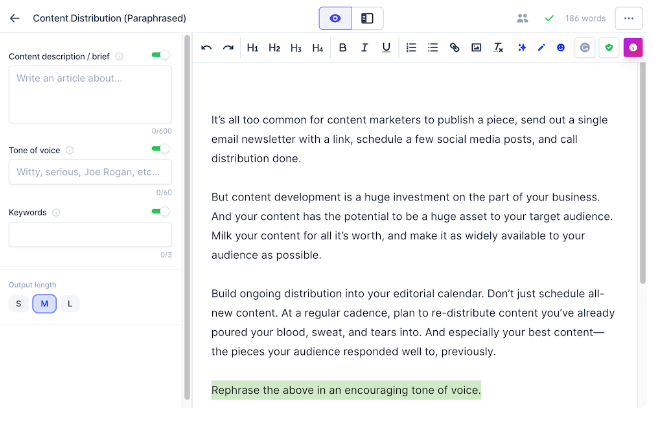
Task: Create a numbered list
Action: [x=411, y=48]
